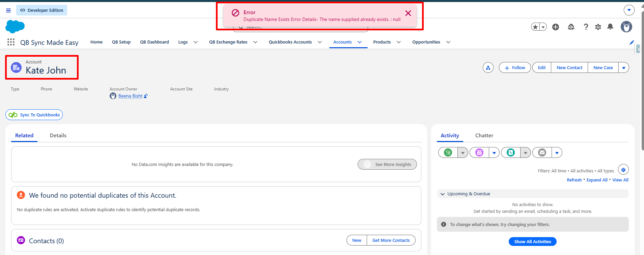Select the Log a Call icon
644x255 pixels.
511,153
